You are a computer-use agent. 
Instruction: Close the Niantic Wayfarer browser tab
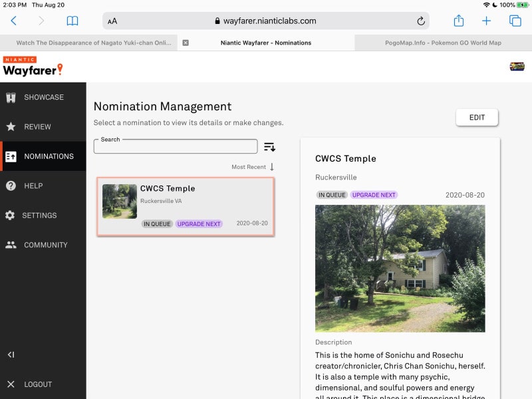[186, 43]
